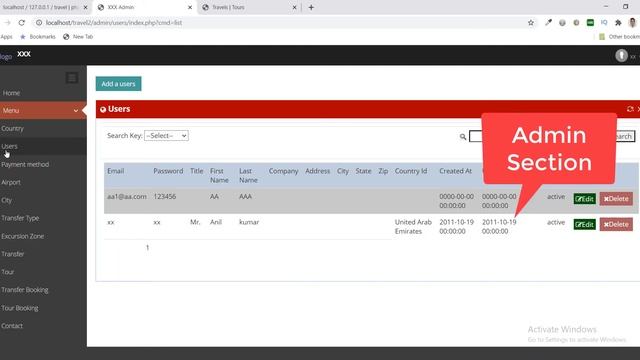Click the First Name column header
The height and width of the screenshot is (360, 640).
[219, 176]
